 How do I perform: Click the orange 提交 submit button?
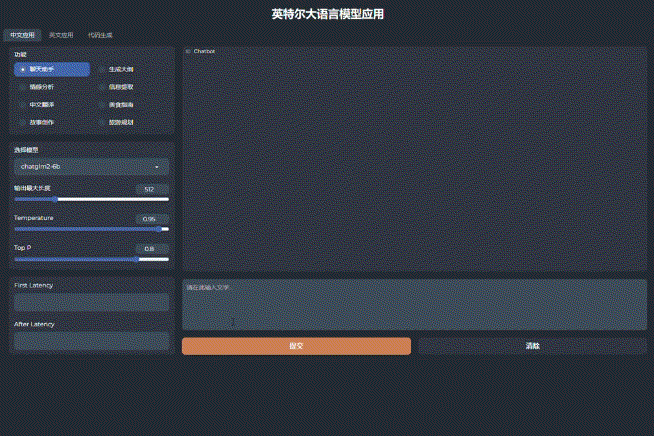(x=296, y=346)
